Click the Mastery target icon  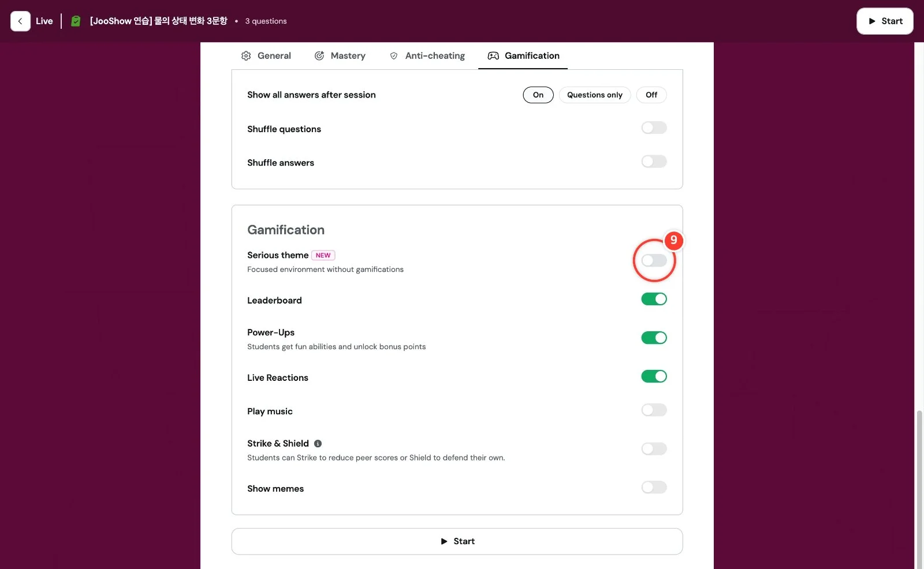coord(319,56)
